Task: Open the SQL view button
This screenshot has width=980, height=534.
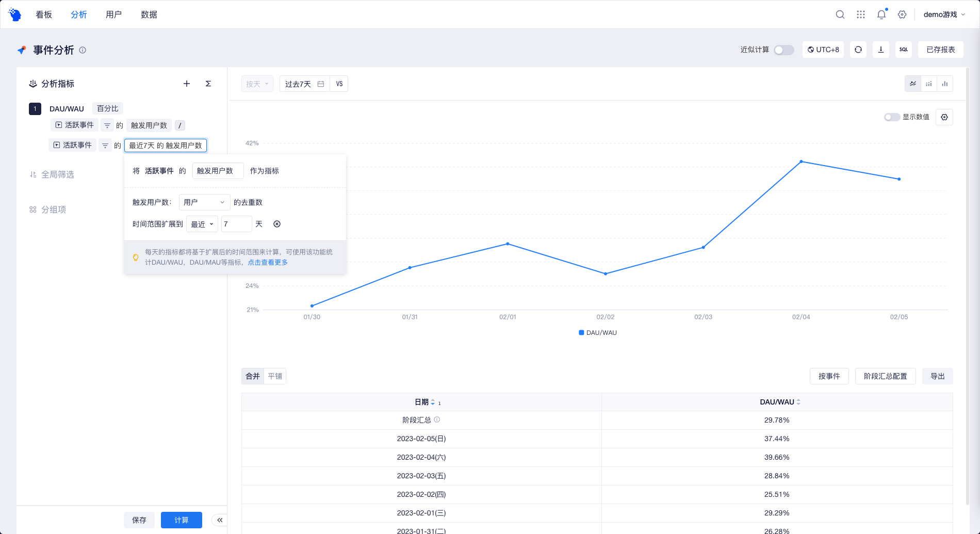Action: pos(904,50)
